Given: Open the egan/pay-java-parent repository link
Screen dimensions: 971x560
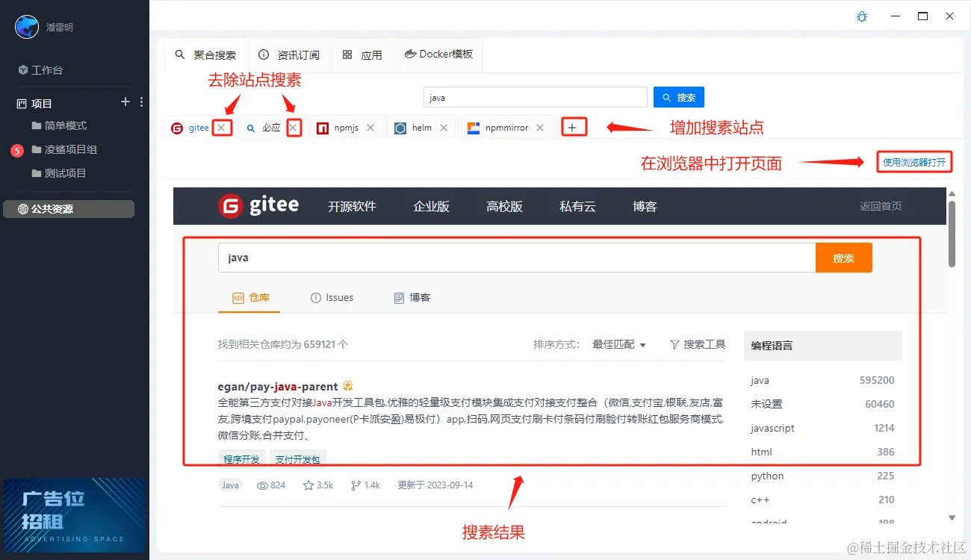Looking at the screenshot, I should [278, 386].
